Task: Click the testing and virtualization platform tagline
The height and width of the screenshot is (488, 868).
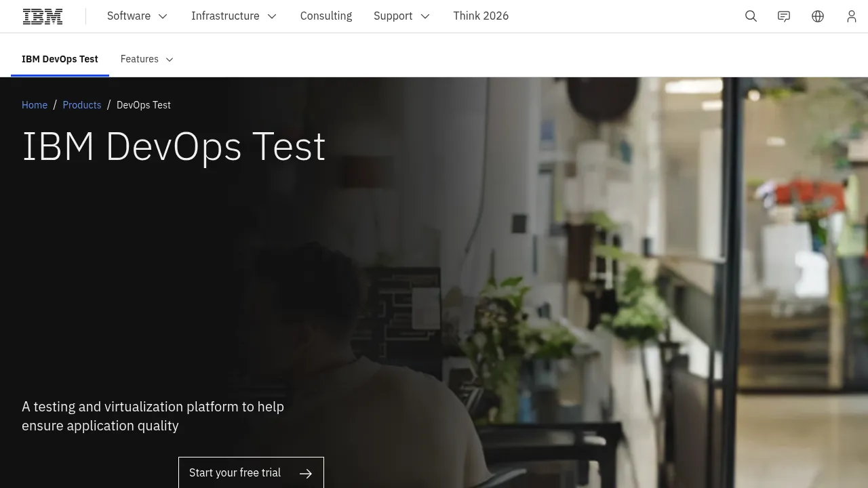Action: 153,416
